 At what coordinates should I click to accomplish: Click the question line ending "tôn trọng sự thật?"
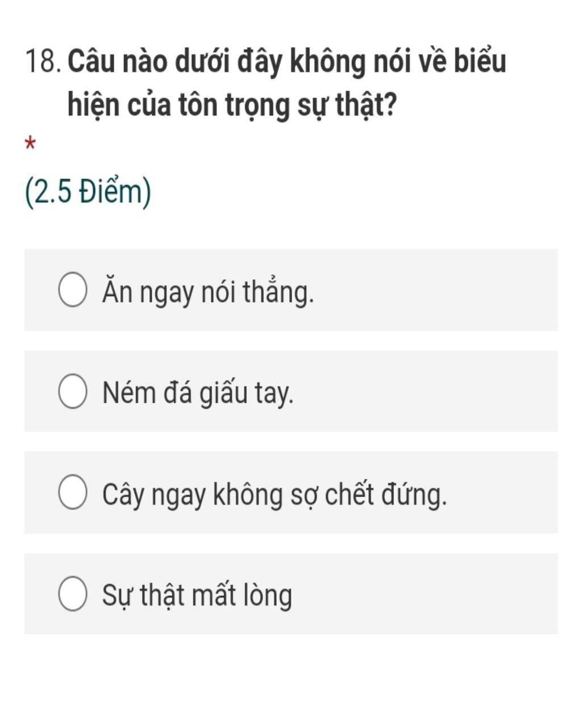(x=232, y=105)
